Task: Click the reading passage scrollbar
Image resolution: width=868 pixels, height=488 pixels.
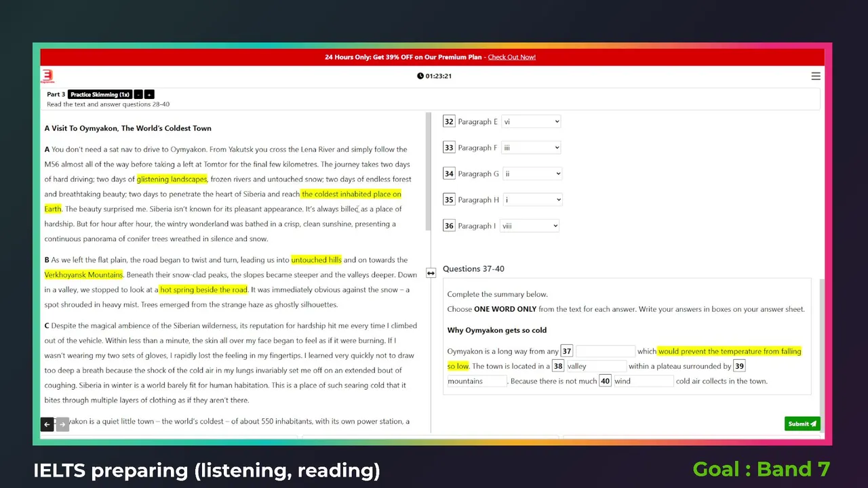Action: pos(428,172)
